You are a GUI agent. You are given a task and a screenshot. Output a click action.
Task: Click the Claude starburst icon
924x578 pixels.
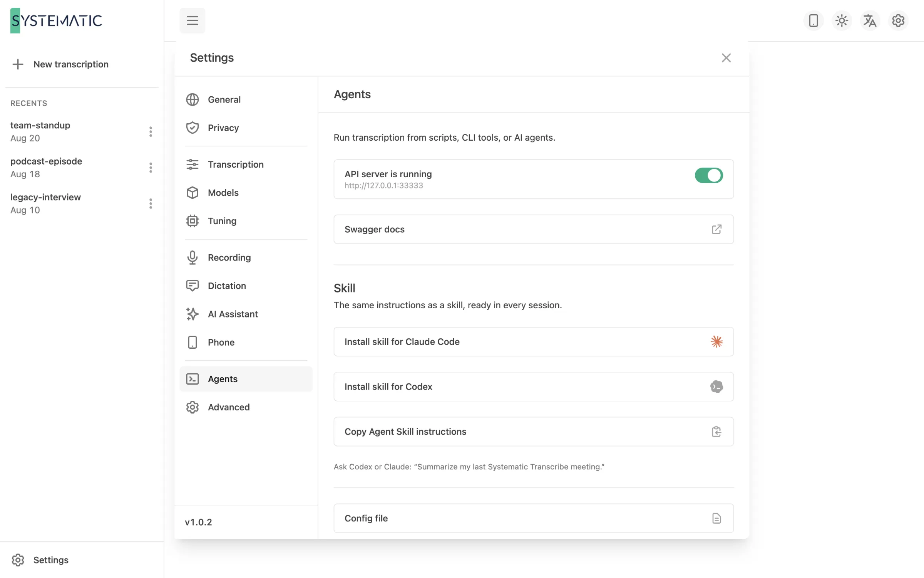(716, 342)
